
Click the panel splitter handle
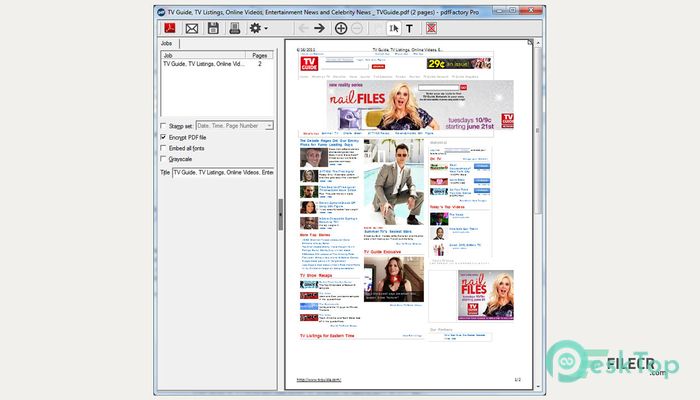[281, 214]
